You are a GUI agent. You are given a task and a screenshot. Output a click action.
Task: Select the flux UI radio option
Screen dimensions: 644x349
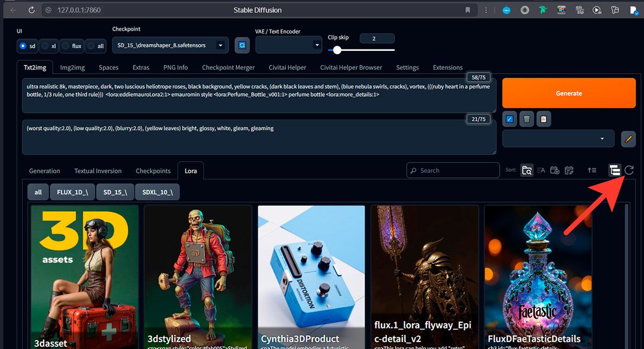(x=72, y=46)
